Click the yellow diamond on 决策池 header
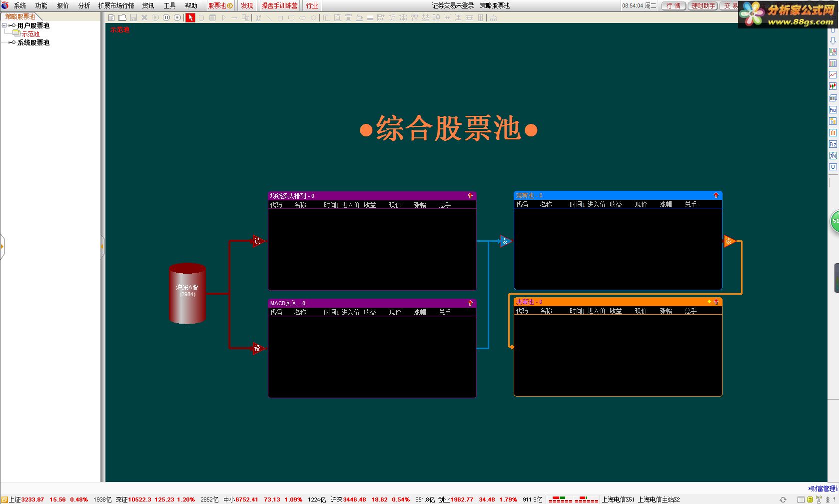 [709, 302]
